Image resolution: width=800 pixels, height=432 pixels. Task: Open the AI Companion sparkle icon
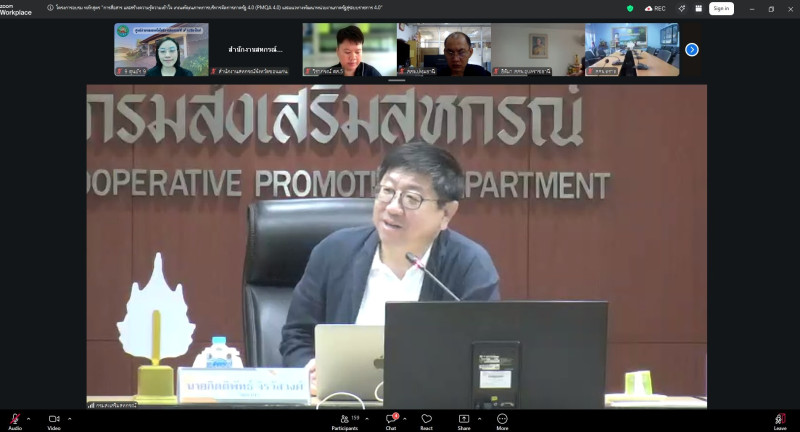pos(681,8)
